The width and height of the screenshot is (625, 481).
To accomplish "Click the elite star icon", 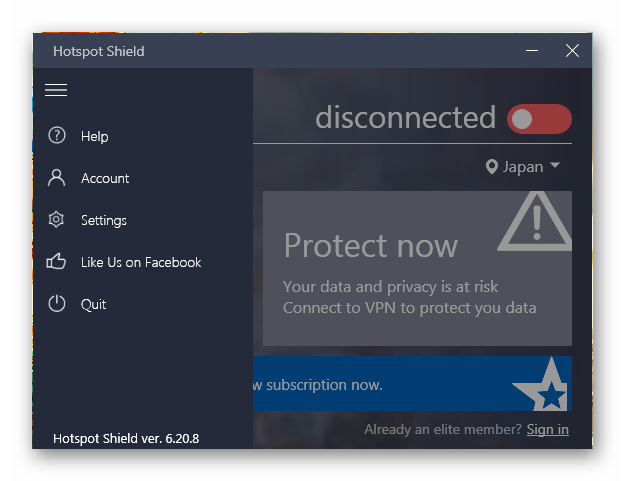I will click(543, 384).
